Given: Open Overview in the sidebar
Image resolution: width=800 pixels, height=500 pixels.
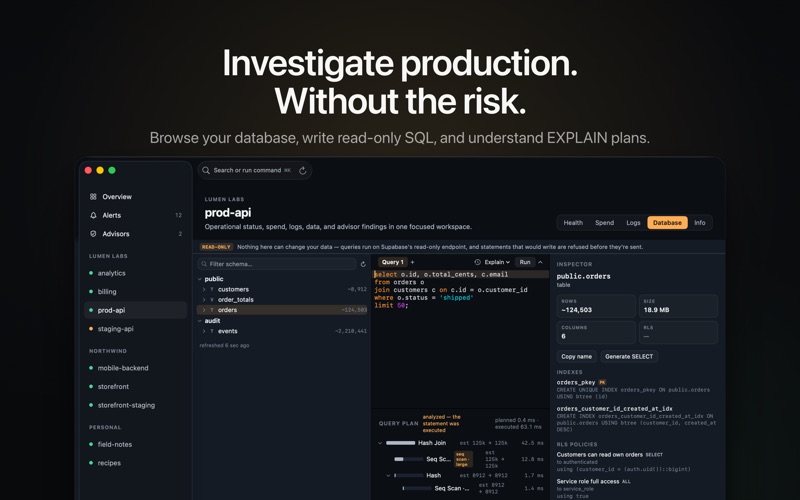Looking at the screenshot, I should (x=136, y=196).
